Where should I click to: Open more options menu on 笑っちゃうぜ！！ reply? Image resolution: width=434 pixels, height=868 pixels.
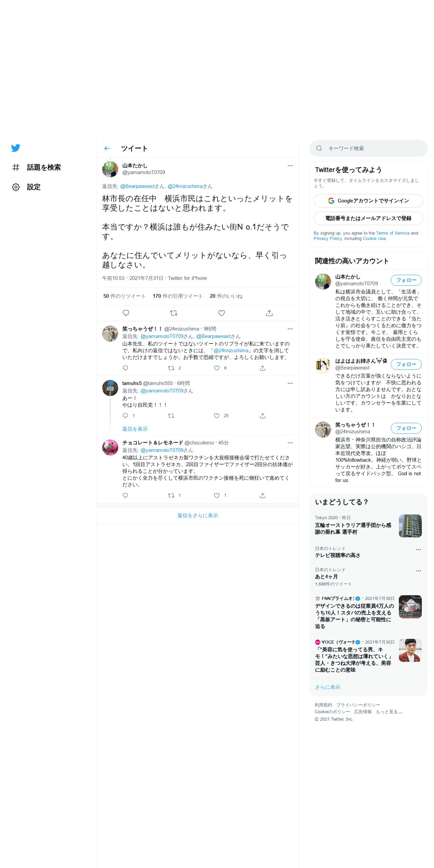click(x=290, y=329)
